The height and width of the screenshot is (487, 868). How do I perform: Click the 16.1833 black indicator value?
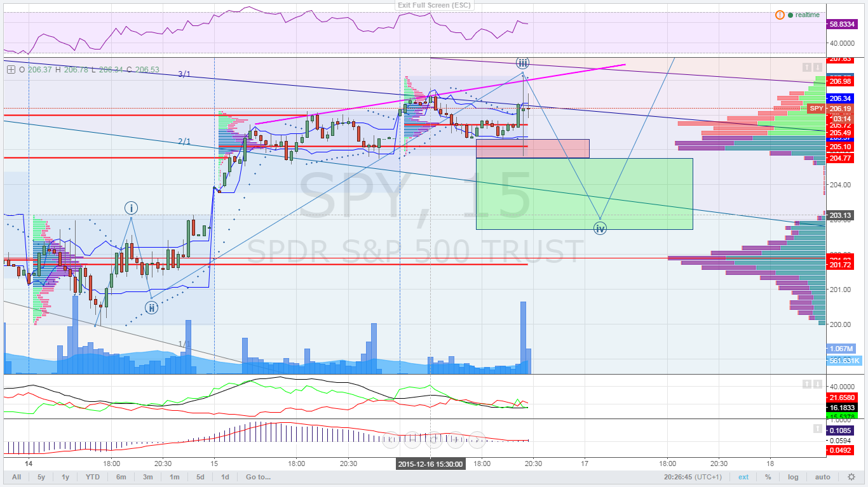point(842,407)
